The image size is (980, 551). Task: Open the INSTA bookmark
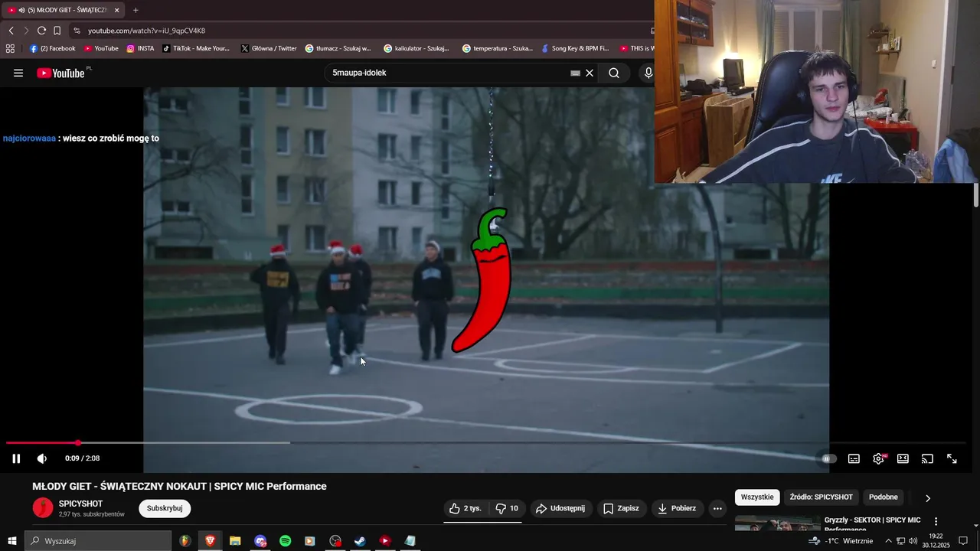click(x=140, y=48)
